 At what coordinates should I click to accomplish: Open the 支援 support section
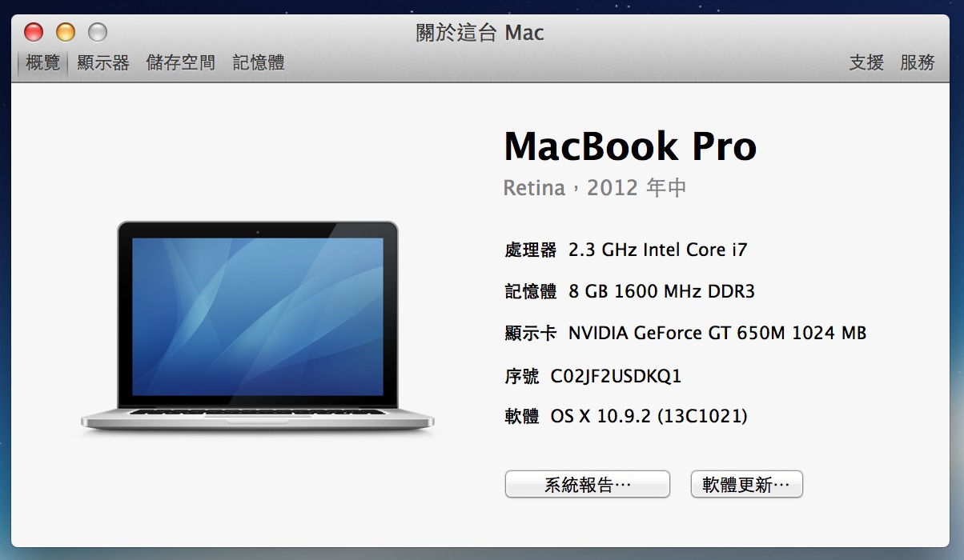(x=866, y=63)
